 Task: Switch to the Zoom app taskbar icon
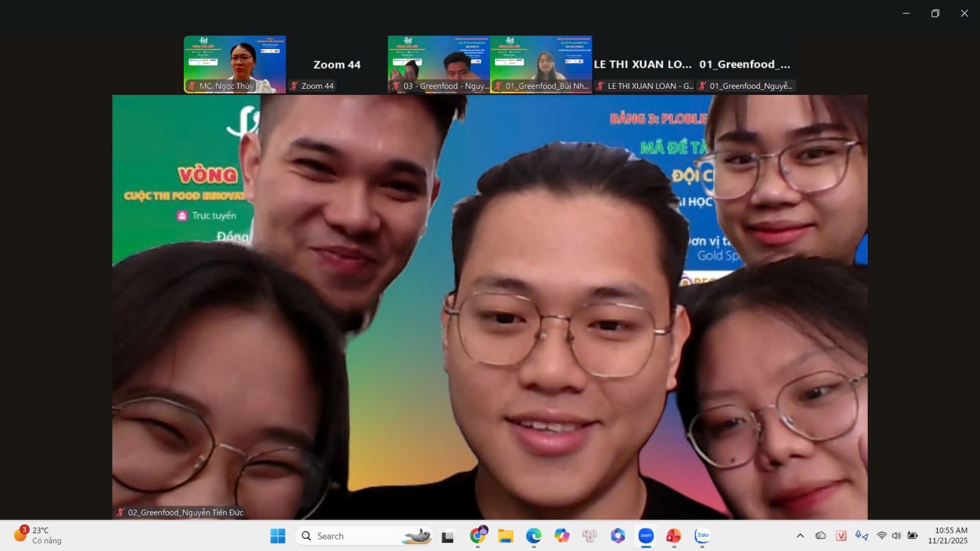[646, 536]
